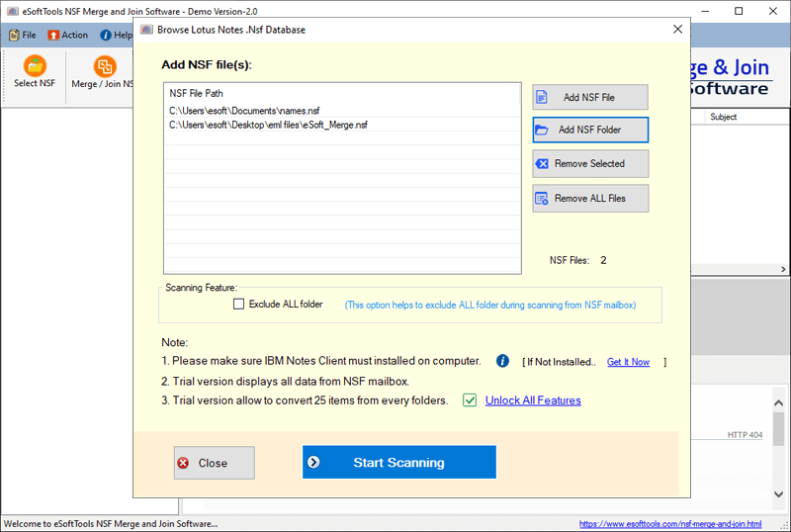
Task: Click the arrow icon on Start Scanning button
Action: (x=313, y=462)
